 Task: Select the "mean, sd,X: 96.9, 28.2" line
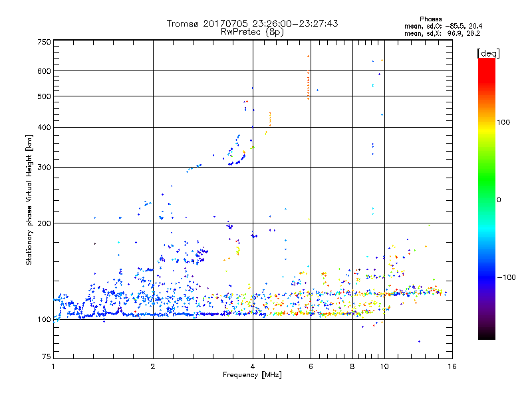tap(442, 33)
